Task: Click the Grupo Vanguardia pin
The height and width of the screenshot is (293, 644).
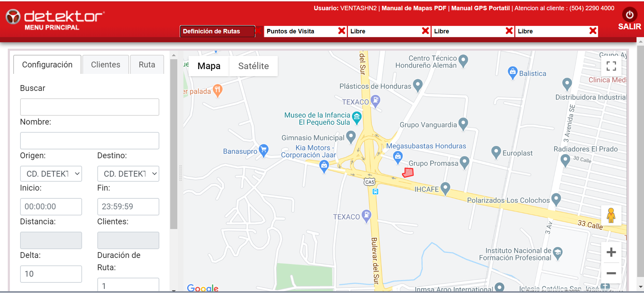Action: [x=463, y=124]
